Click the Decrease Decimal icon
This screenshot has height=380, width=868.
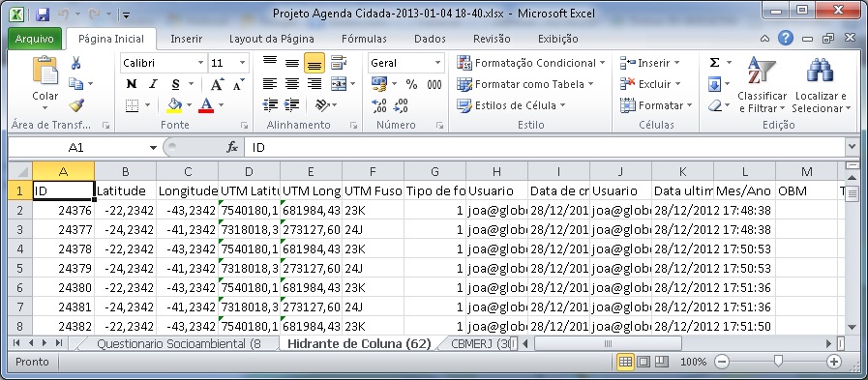[401, 105]
